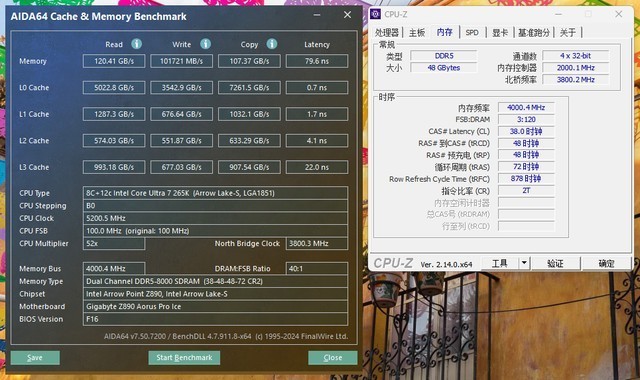
Task: Open the SPD tab in CPU-Z
Action: point(472,33)
